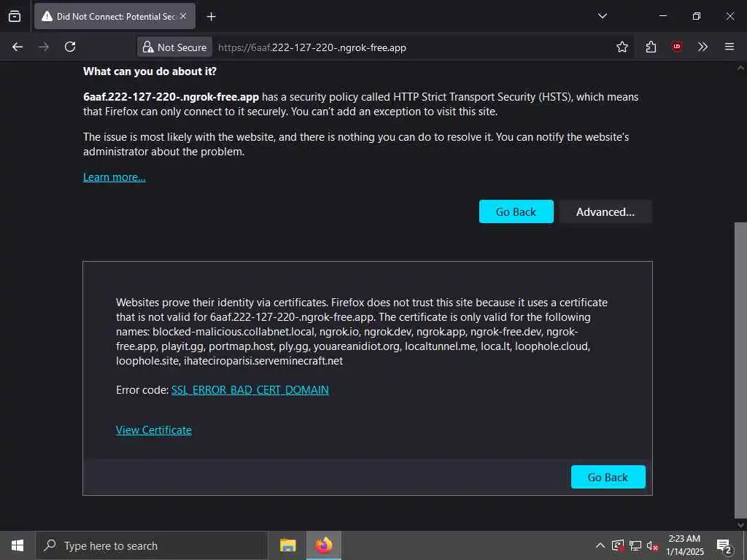Click the taskbar search box
Viewport: 747px width, 560px height.
coord(152,545)
